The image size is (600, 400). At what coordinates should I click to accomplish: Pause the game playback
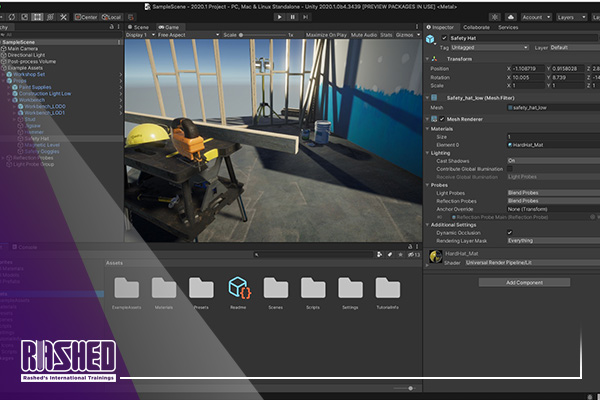(292, 17)
